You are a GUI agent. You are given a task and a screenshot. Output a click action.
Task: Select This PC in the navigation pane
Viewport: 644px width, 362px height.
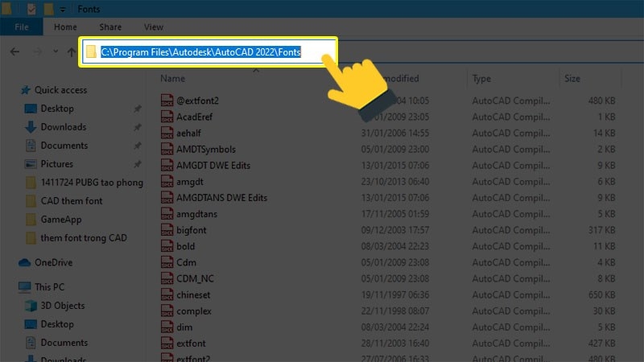[x=49, y=287]
